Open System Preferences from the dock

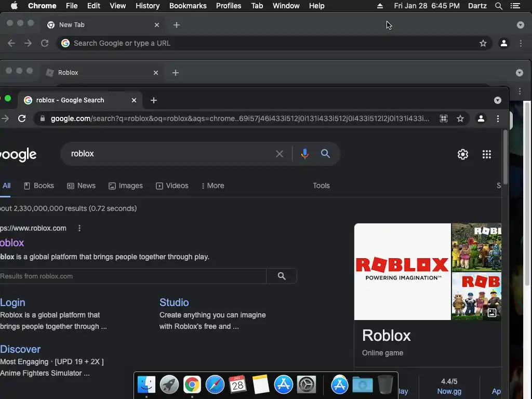tap(307, 385)
